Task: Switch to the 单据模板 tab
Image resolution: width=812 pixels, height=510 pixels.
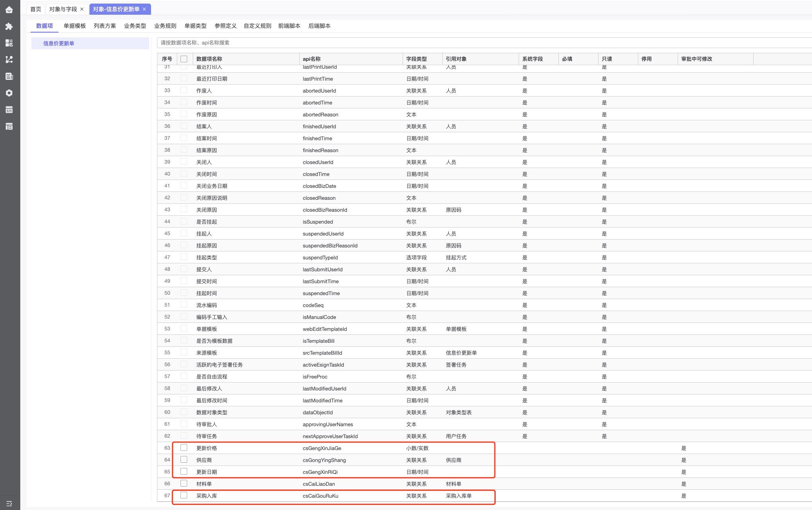Action: 74,26
